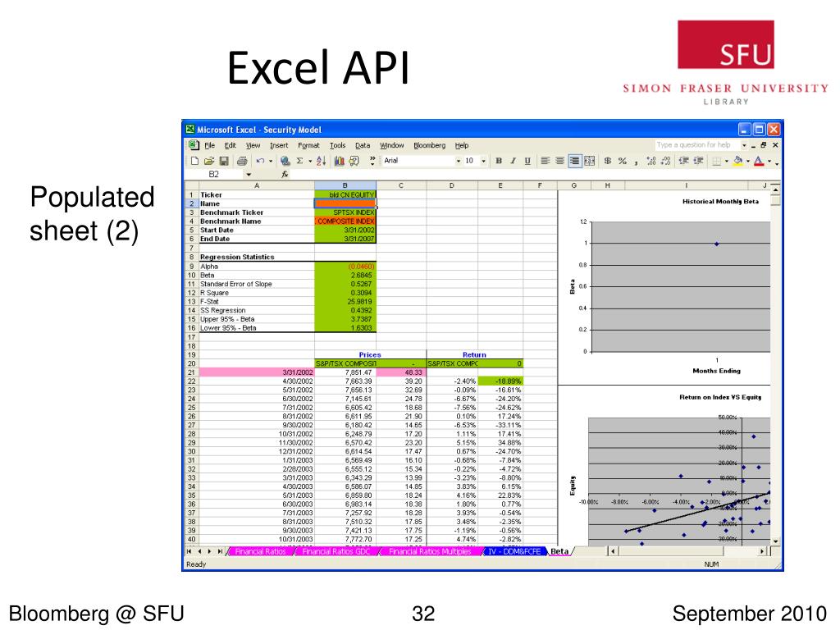Increase decimal places
This screenshot has height=630, width=840.
[651, 161]
